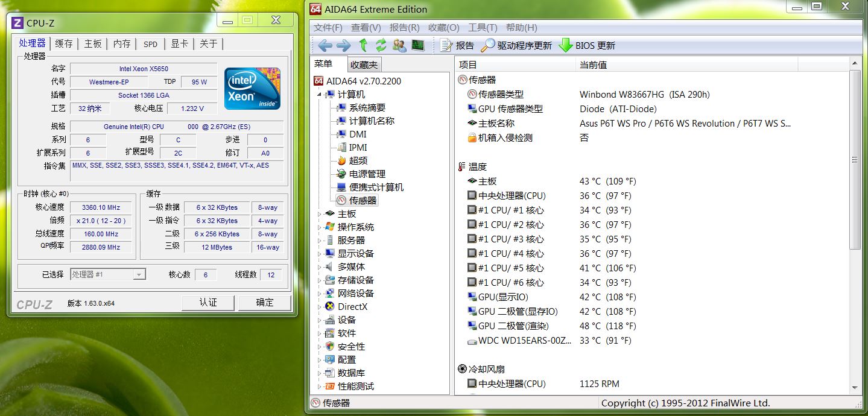Click the green Refresh icon in AIDA64 toolbar

[x=381, y=45]
